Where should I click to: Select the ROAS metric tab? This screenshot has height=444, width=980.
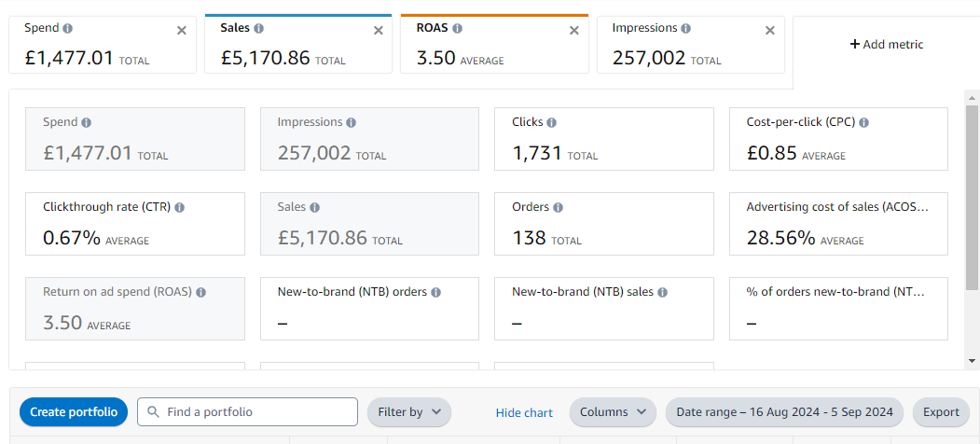click(494, 44)
